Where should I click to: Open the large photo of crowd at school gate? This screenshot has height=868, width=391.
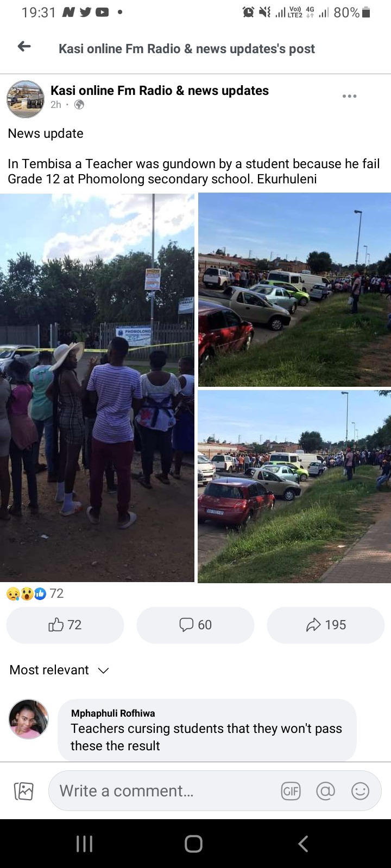(x=97, y=387)
